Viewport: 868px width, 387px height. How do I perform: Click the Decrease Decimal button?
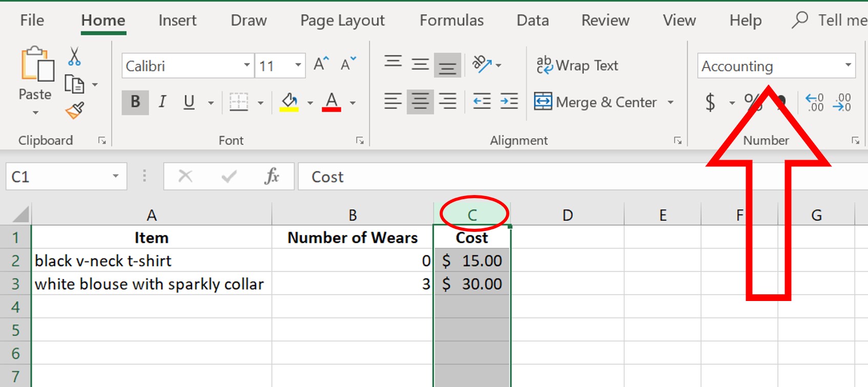click(x=842, y=102)
